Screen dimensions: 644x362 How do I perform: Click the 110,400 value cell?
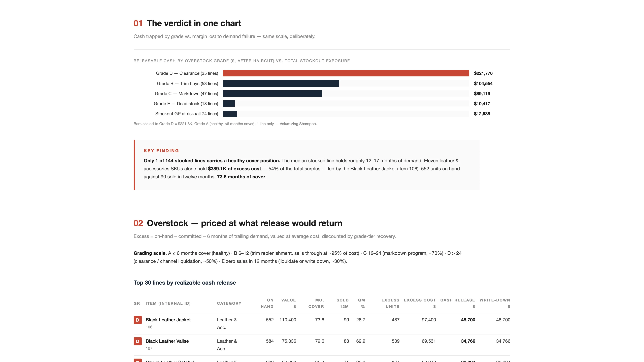tap(288, 320)
